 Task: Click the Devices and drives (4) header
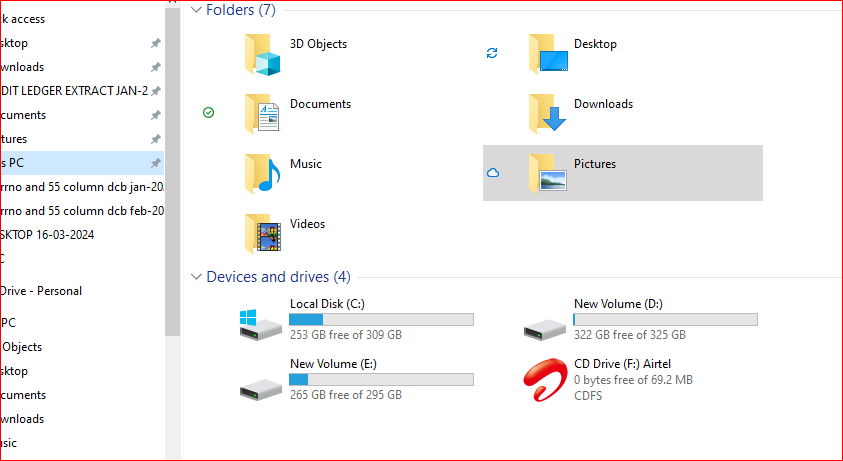point(278,276)
